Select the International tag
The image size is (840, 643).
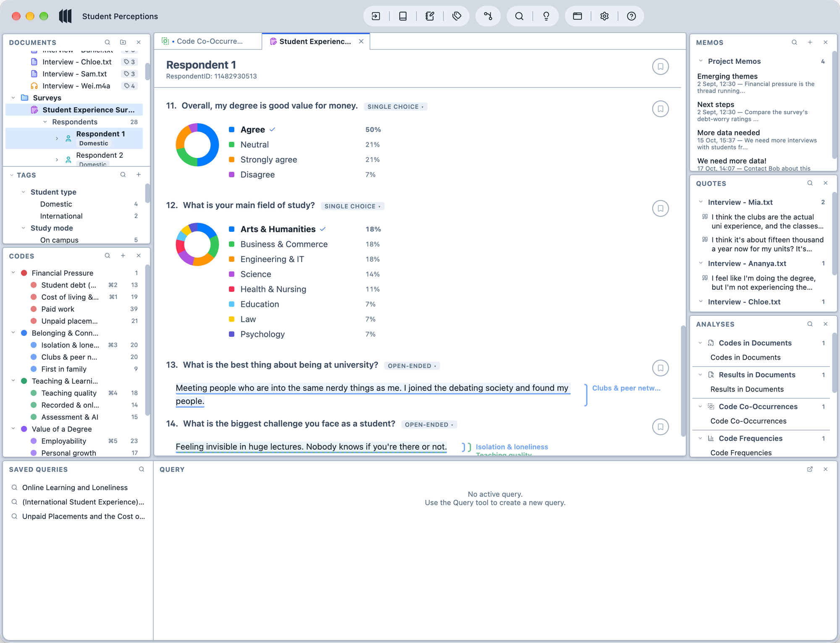click(x=61, y=216)
